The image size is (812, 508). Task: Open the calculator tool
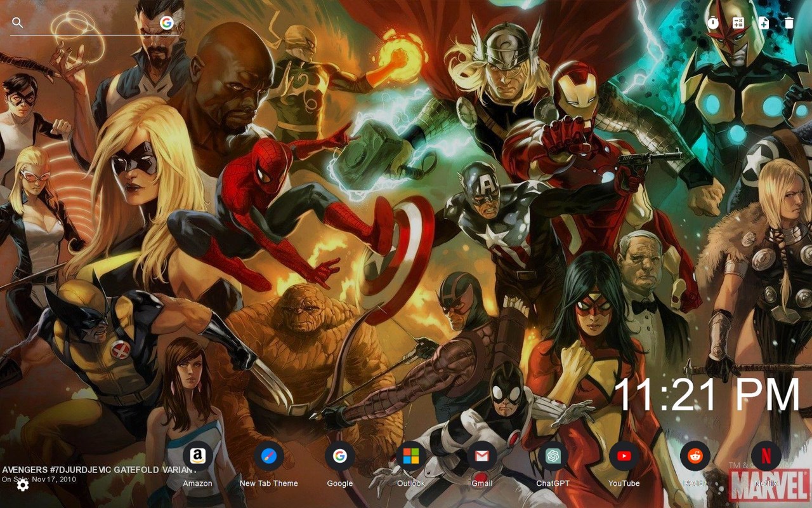tap(738, 23)
